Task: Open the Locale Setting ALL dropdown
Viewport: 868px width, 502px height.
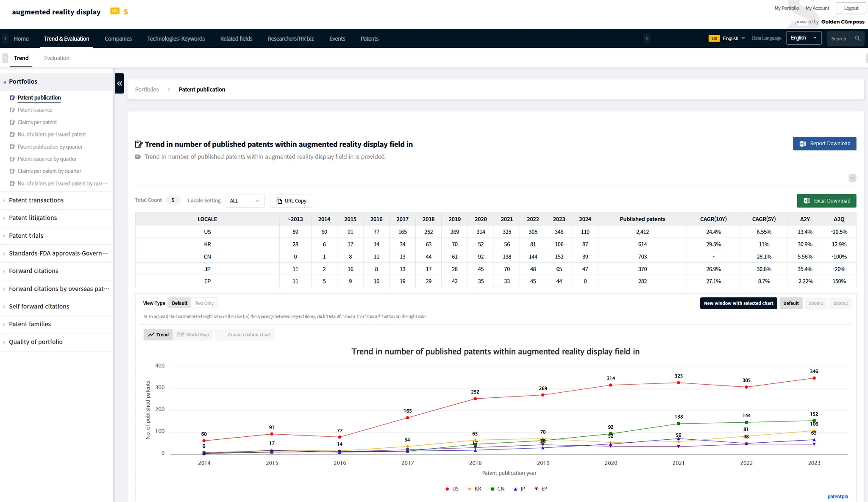Action: (x=245, y=201)
